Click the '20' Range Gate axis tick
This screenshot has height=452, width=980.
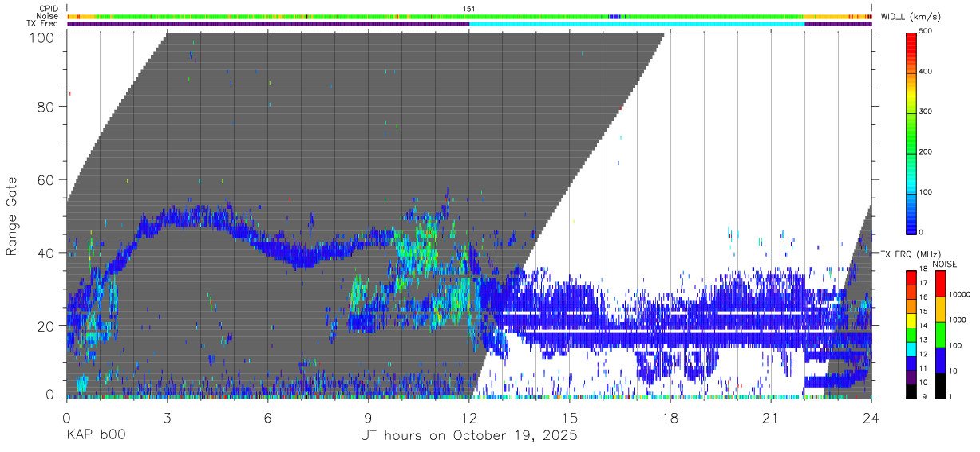(x=46, y=326)
